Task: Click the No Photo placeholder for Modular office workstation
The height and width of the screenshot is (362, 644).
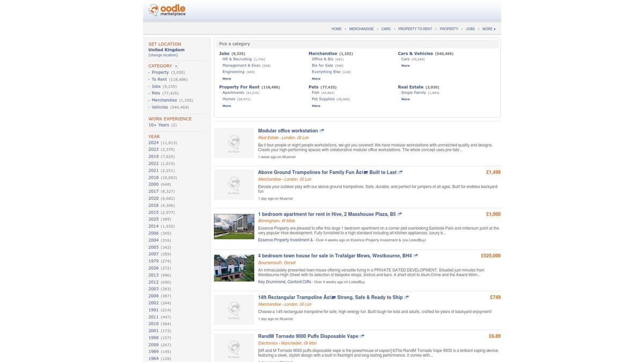Action: pos(234,143)
